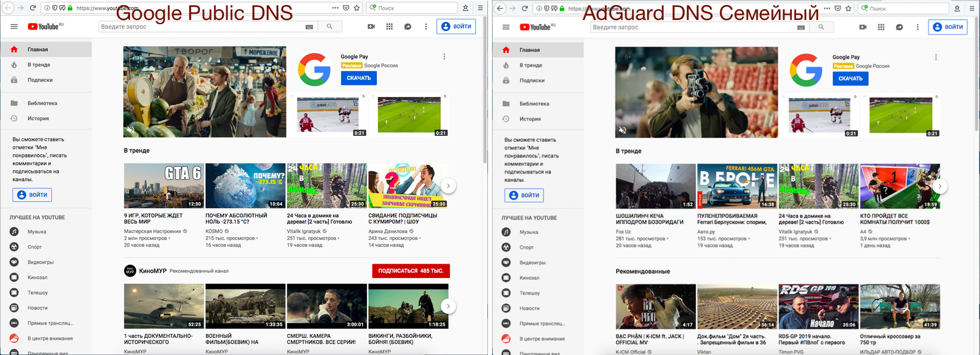Click downloads arrow icon in left browser toolbar
The width and height of the screenshot is (980, 355).
(465, 8)
